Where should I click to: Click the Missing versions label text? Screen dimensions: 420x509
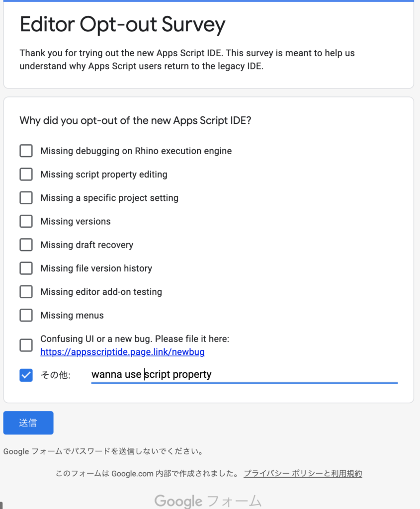pyautogui.click(x=76, y=221)
